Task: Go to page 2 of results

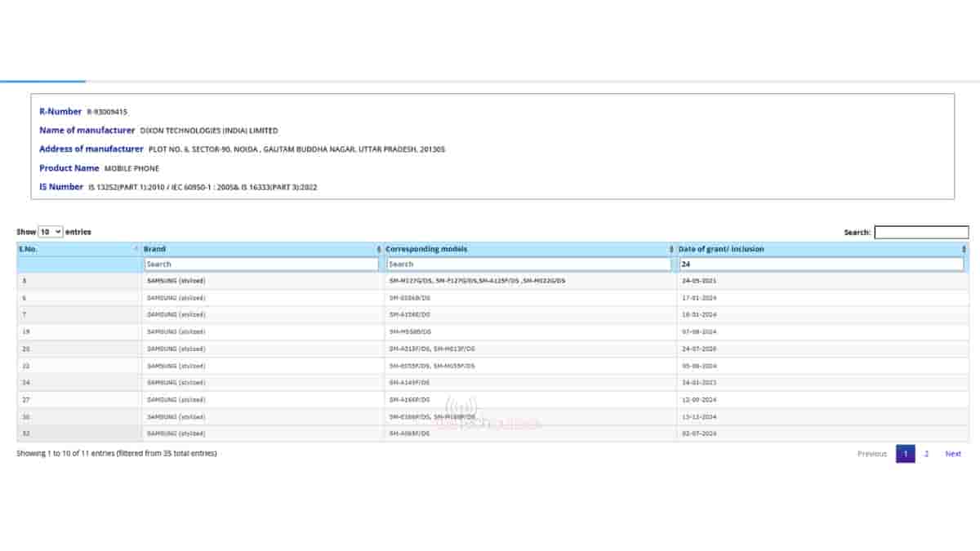Action: coord(926,453)
